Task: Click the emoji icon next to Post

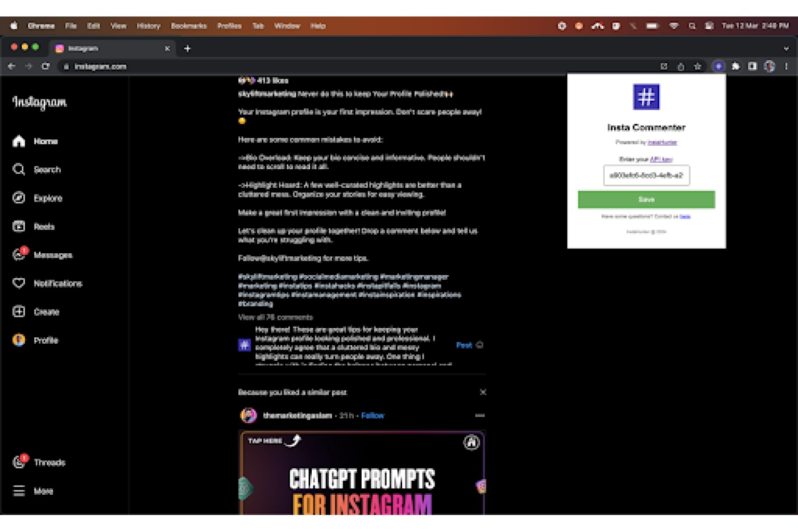Action: (479, 345)
